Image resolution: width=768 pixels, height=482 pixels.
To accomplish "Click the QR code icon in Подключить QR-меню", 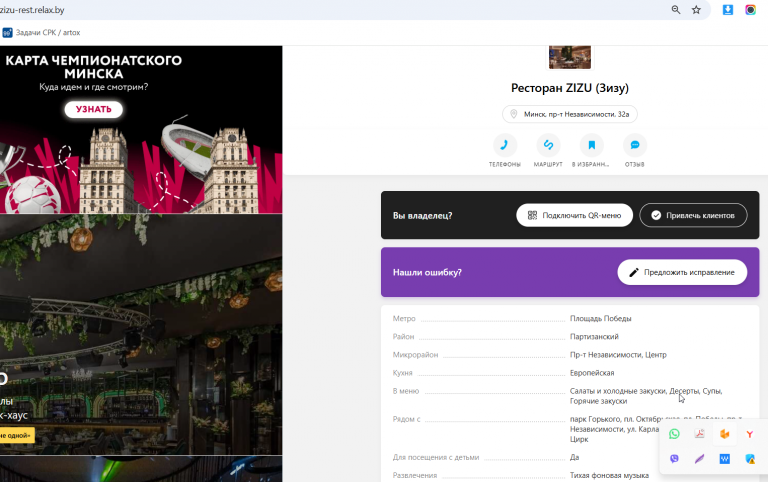I will tap(532, 215).
